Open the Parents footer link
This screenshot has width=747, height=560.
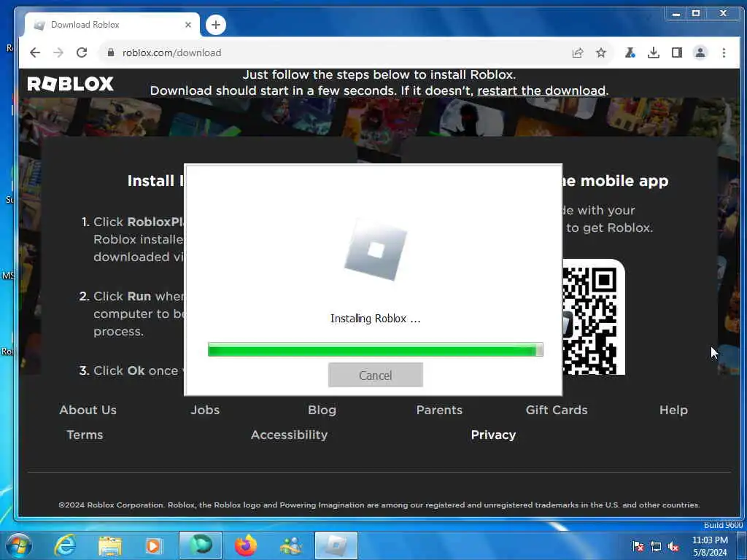(439, 410)
